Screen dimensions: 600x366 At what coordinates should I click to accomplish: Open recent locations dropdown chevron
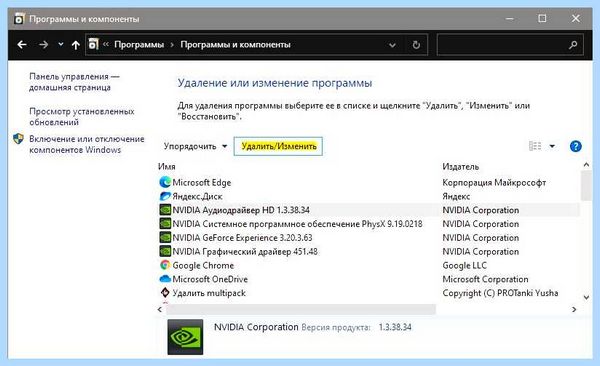point(60,44)
